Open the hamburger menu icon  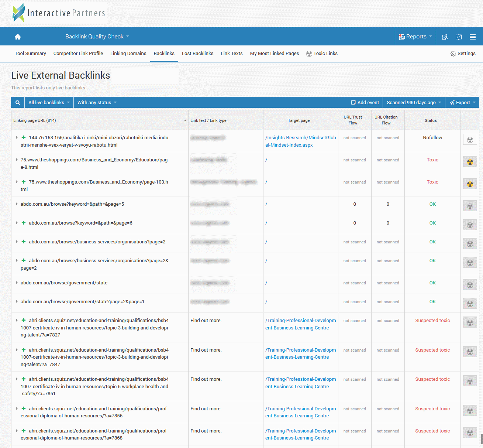[x=472, y=37]
